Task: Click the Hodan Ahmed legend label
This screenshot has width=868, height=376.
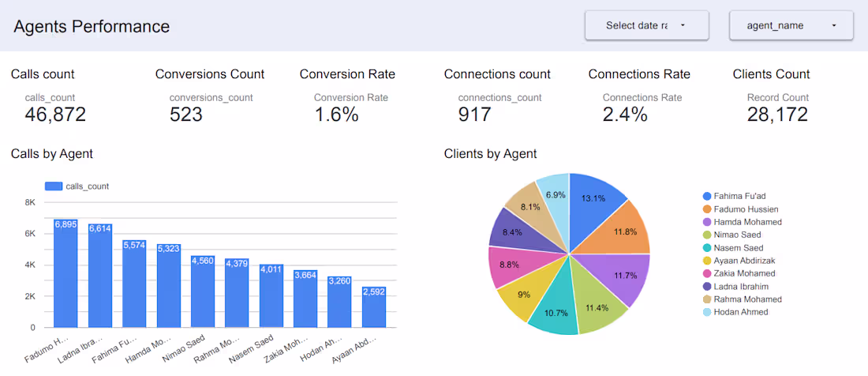Action: pyautogui.click(x=743, y=312)
